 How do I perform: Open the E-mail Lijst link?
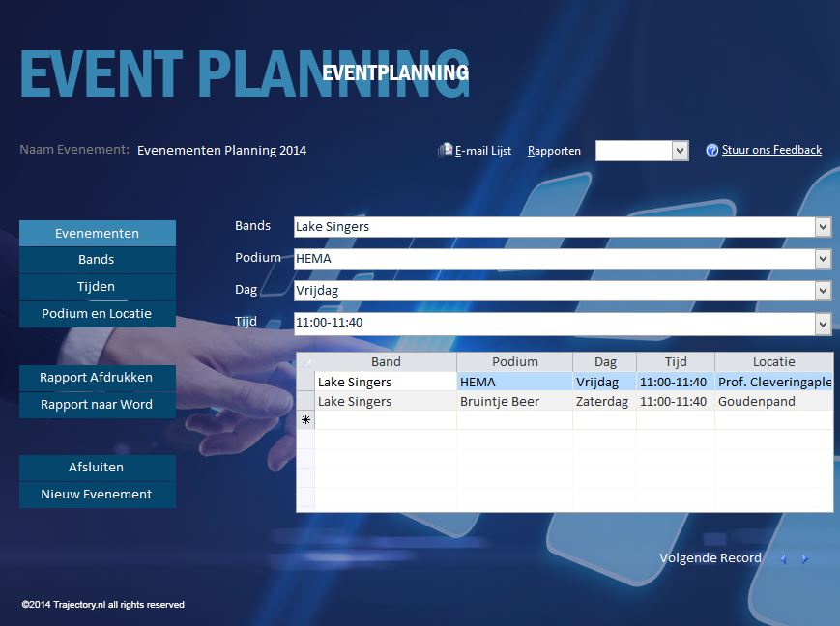[483, 151]
